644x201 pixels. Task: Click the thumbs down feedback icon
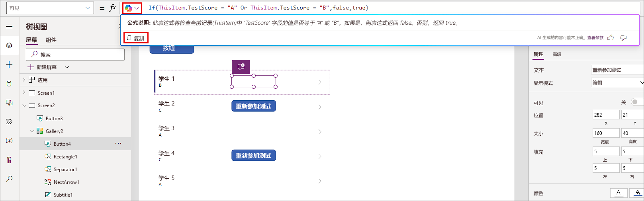[x=623, y=38]
